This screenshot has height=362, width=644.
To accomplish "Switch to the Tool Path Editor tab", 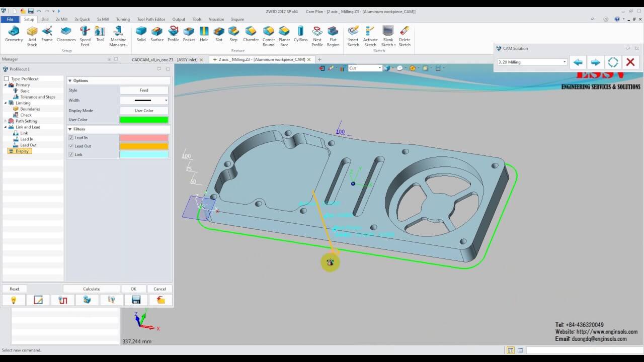I will (x=151, y=20).
